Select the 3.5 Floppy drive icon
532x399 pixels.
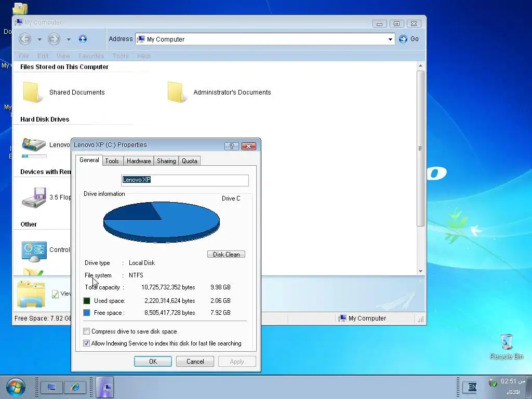point(34,197)
